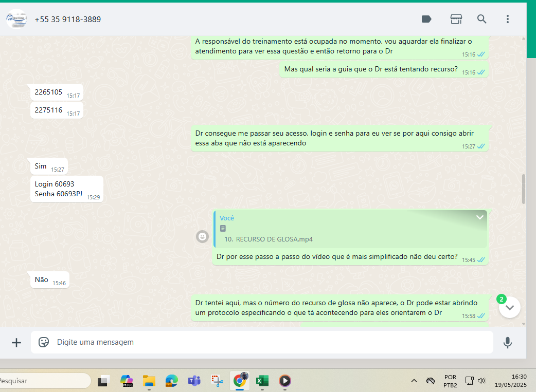Open the label tag icon
Image resolution: width=536 pixels, height=392 pixels.
426,19
